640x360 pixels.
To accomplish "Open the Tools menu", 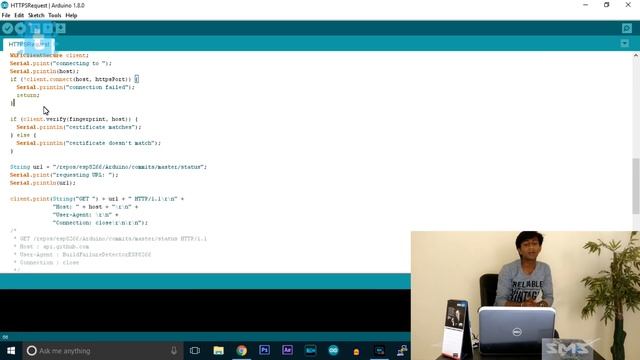I will pos(55,16).
